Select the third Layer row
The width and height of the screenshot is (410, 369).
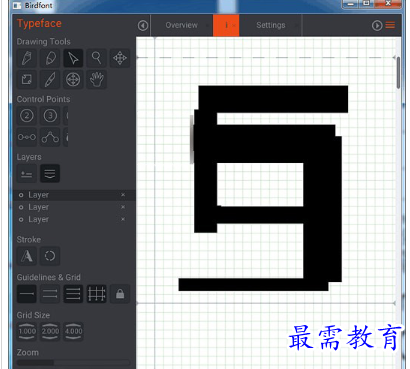point(74,220)
